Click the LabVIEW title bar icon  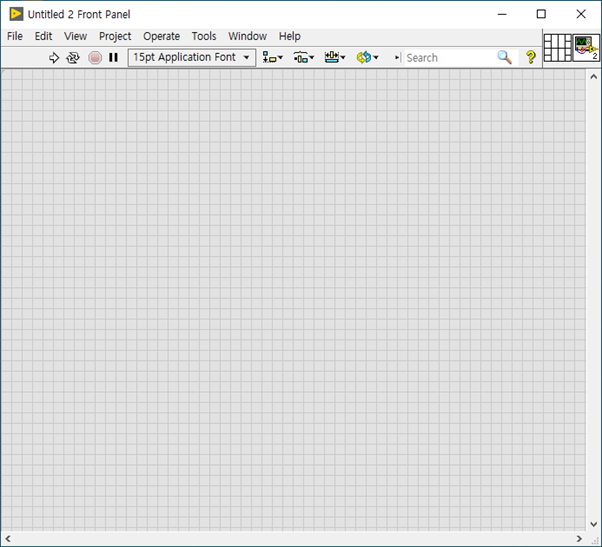16,14
